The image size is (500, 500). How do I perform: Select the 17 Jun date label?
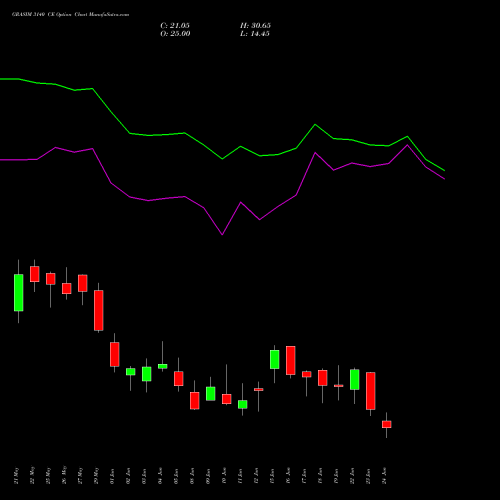(x=305, y=476)
